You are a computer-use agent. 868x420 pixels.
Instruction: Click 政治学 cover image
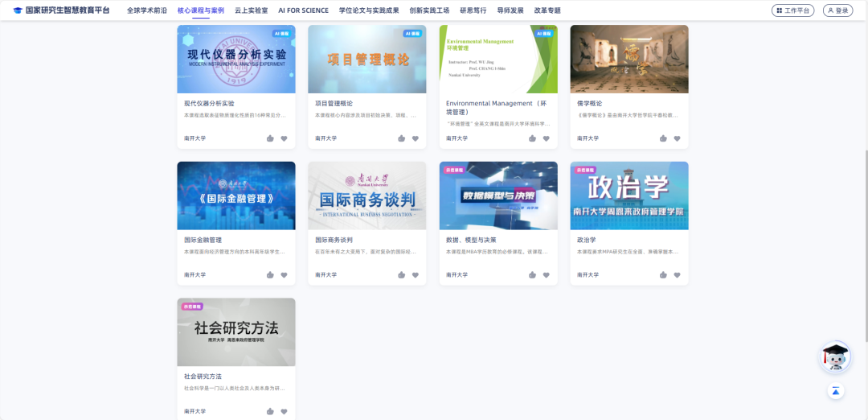point(629,196)
